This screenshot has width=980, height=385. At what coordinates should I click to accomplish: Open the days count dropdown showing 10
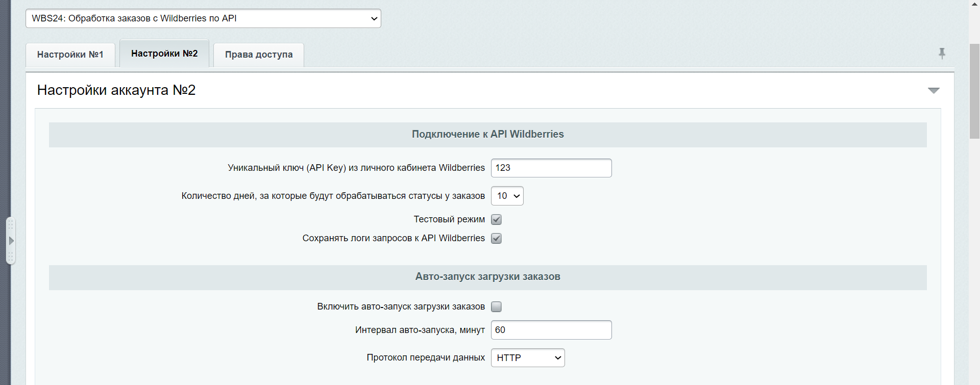click(507, 196)
